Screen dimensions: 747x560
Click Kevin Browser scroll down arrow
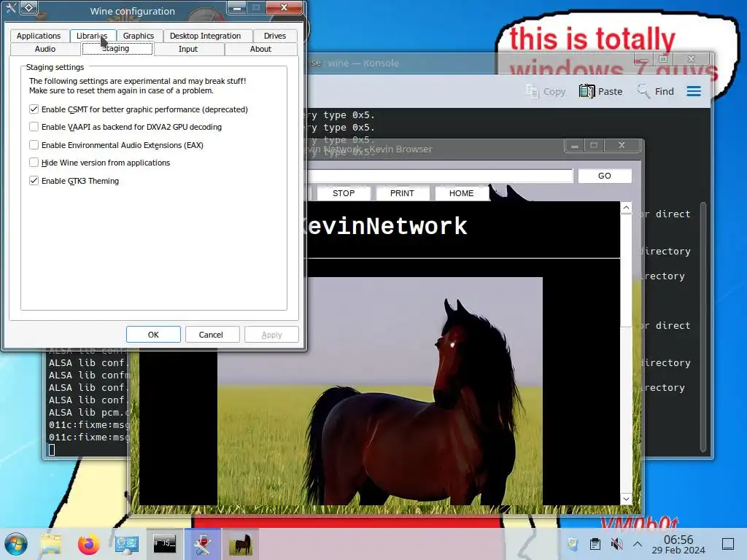coord(626,499)
